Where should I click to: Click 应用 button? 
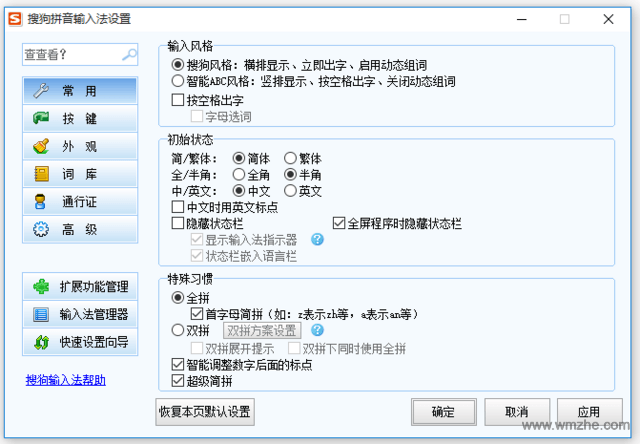click(589, 412)
